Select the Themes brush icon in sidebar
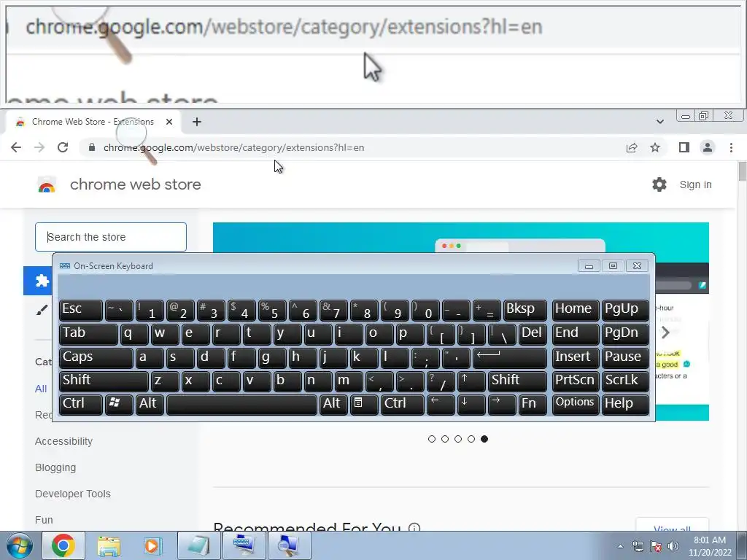Screen dimensions: 747x560 point(42,310)
